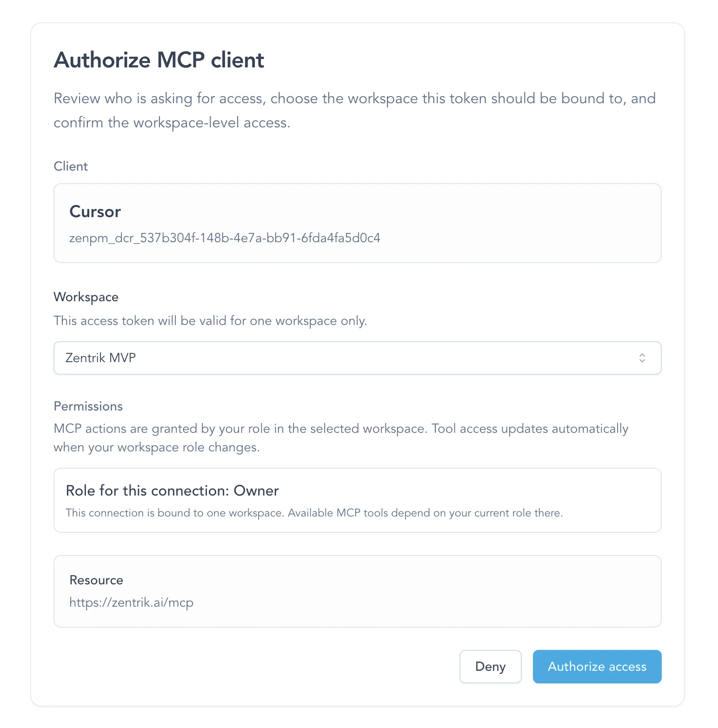
Task: Click the Workspace section label
Action: pos(86,297)
